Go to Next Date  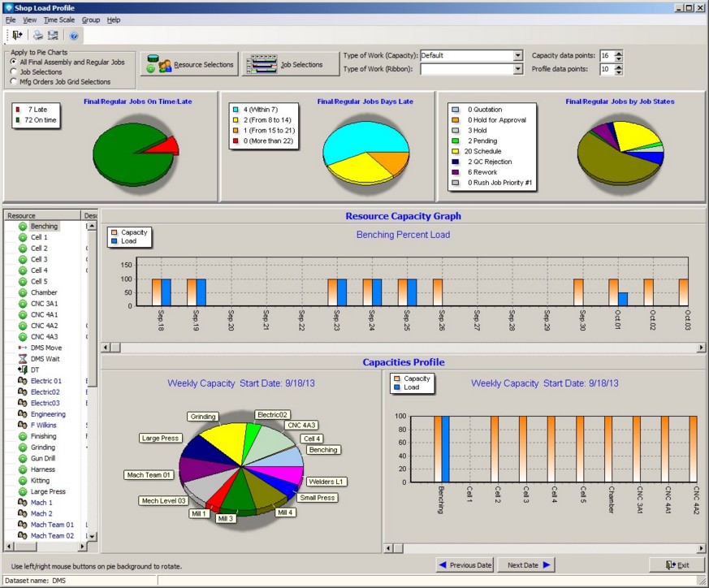[x=529, y=565]
